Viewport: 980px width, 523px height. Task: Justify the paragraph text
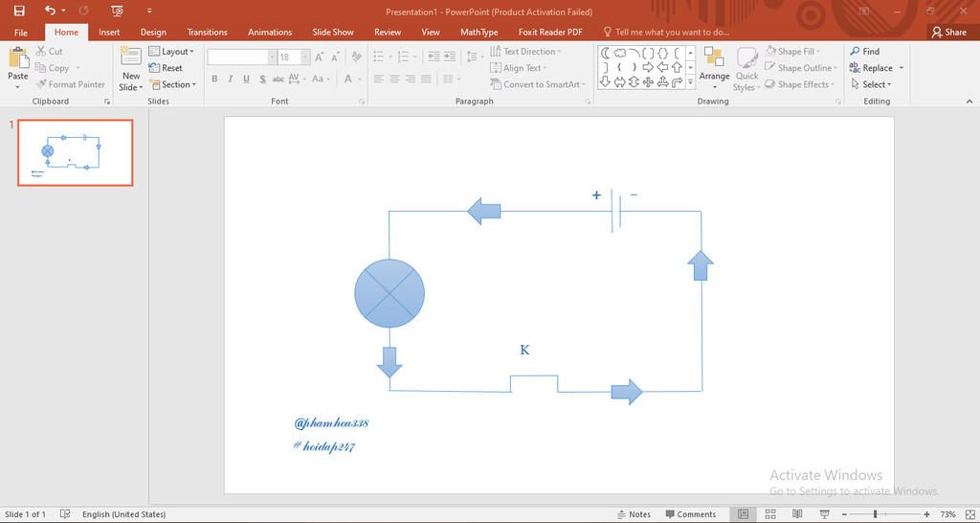[x=426, y=79]
